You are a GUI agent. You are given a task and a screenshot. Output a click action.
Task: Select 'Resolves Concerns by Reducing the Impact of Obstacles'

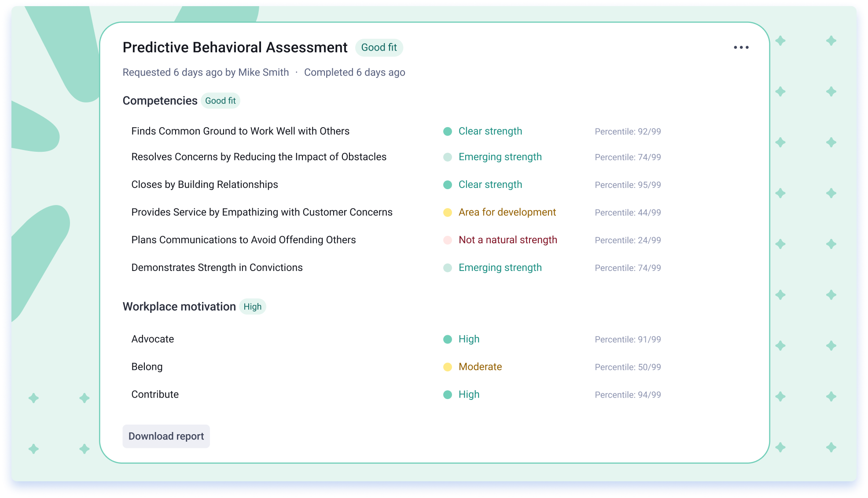(x=259, y=157)
